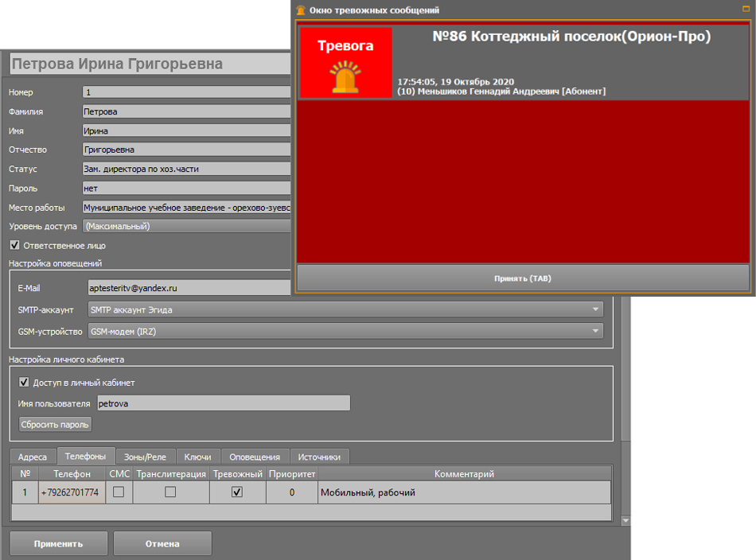756x560 pixels.
Task: Toggle the Ответственное лицо checkbox
Action: [15, 245]
